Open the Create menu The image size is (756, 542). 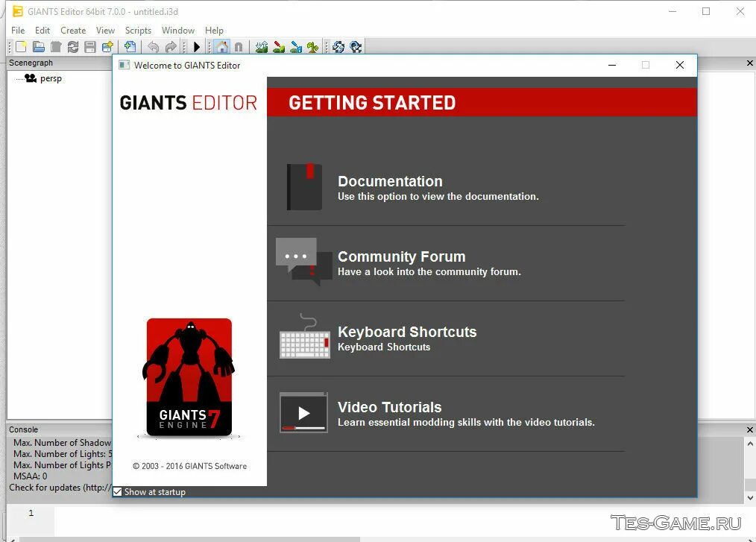coord(73,31)
